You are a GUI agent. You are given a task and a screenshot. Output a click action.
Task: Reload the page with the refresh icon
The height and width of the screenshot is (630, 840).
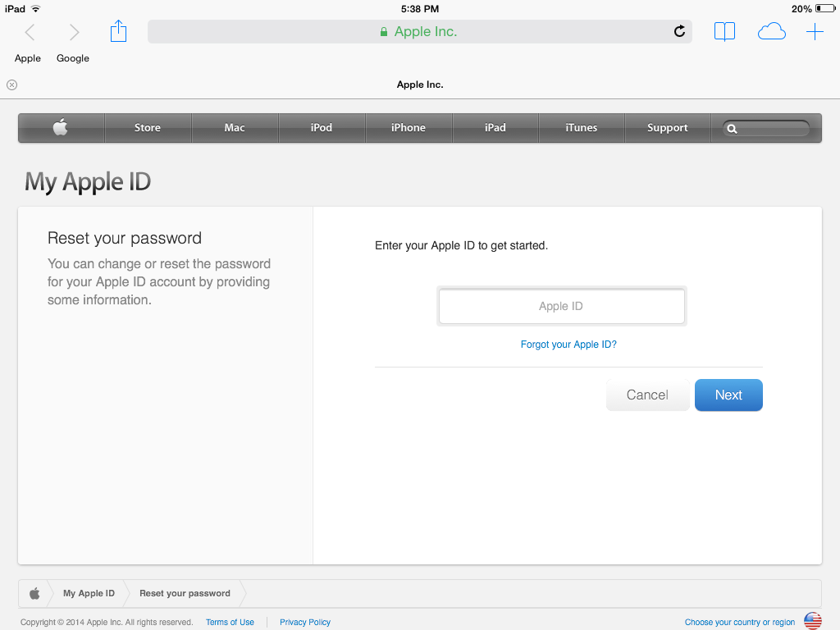pos(679,32)
